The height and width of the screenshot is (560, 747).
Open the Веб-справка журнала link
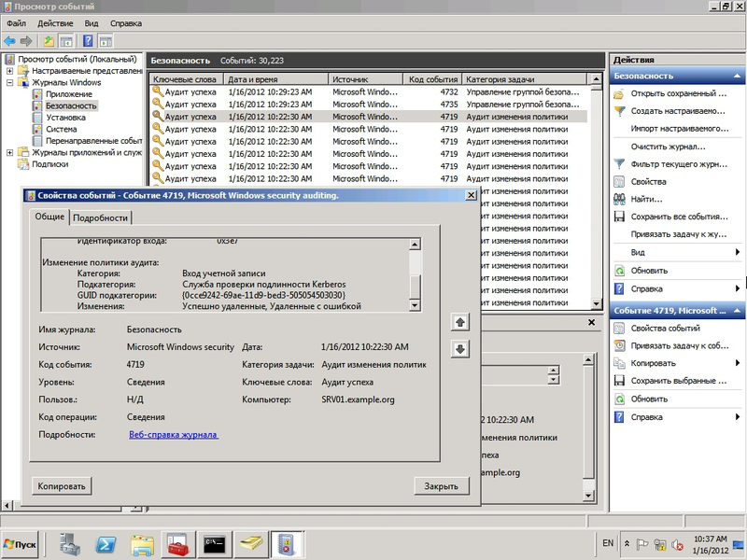pyautogui.click(x=174, y=435)
